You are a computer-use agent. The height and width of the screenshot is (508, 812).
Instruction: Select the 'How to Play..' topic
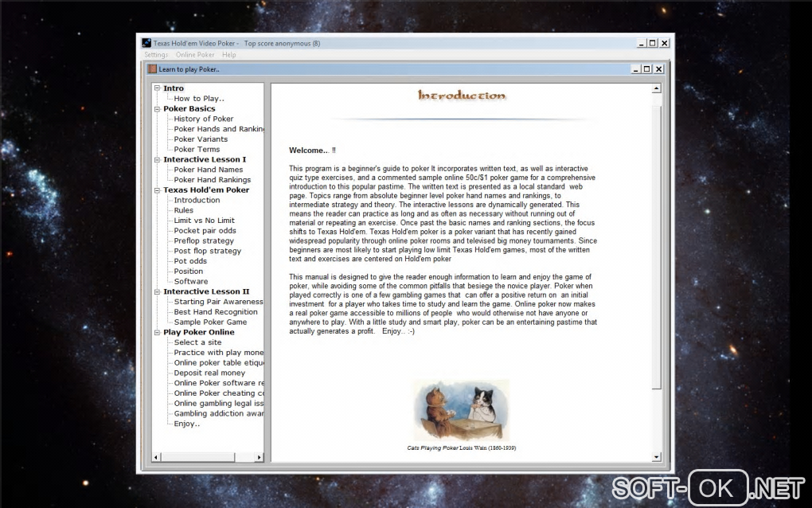(x=199, y=99)
